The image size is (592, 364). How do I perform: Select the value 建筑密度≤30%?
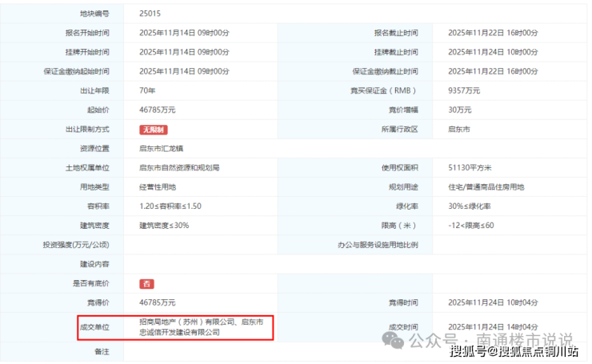click(164, 226)
